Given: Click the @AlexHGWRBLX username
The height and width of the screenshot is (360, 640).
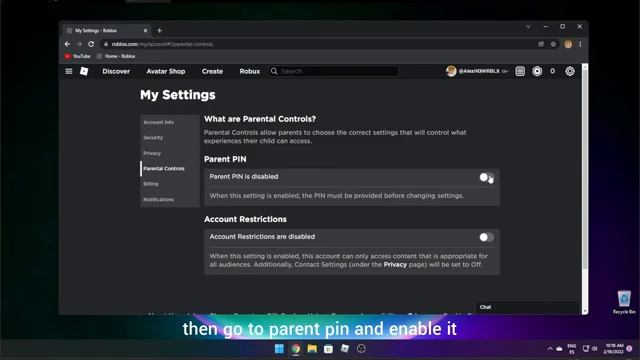Looking at the screenshot, I should coord(479,71).
